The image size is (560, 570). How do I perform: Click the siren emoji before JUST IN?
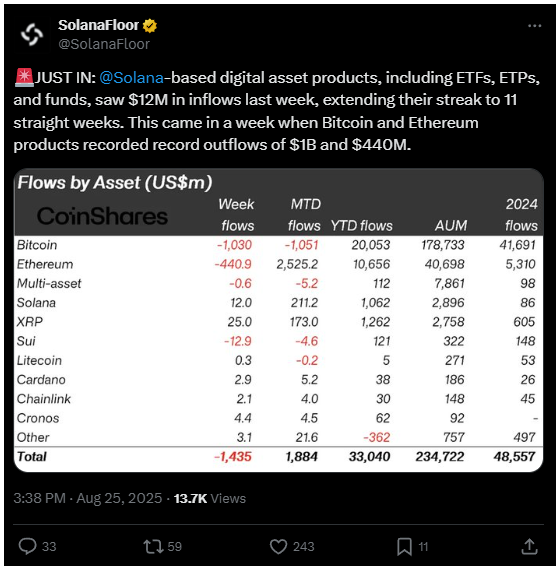(24, 77)
